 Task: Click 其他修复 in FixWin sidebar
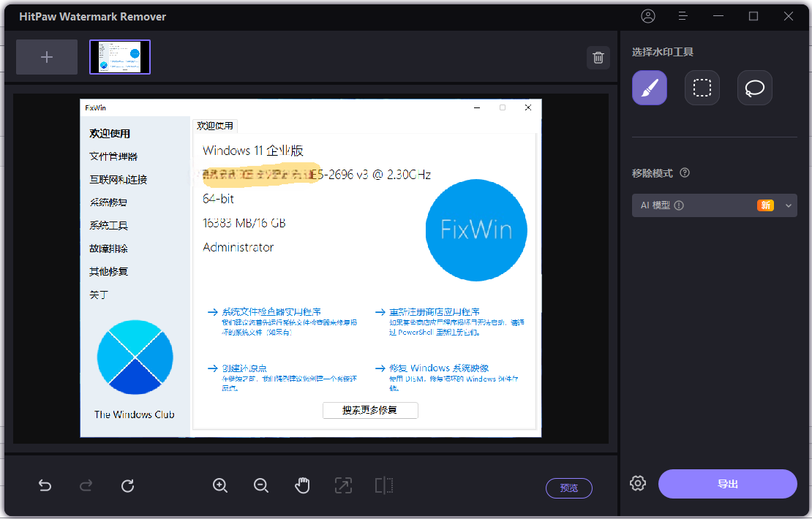point(108,271)
